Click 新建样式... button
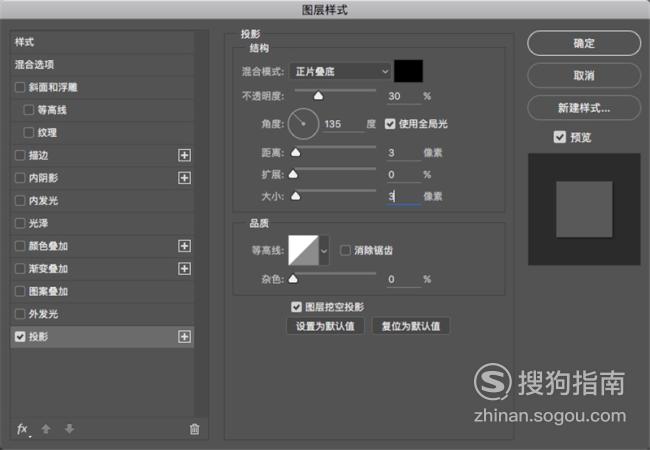The height and width of the screenshot is (450, 650). click(x=584, y=108)
